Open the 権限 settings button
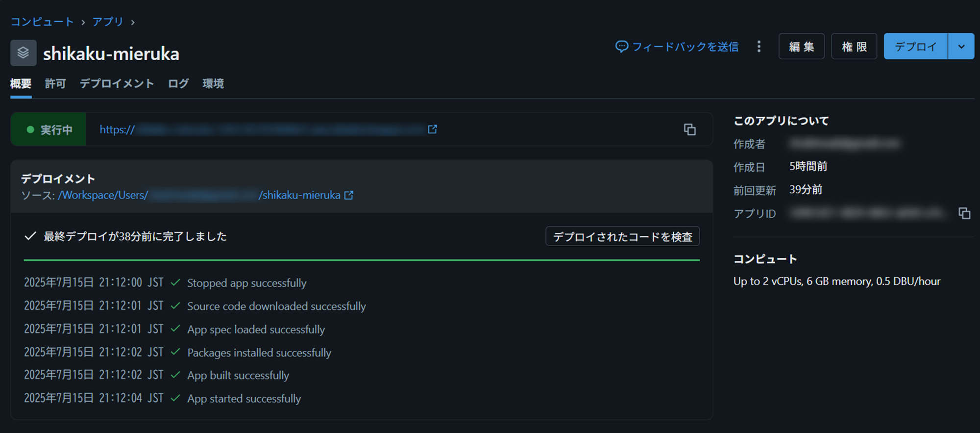This screenshot has height=433, width=980. pos(854,47)
